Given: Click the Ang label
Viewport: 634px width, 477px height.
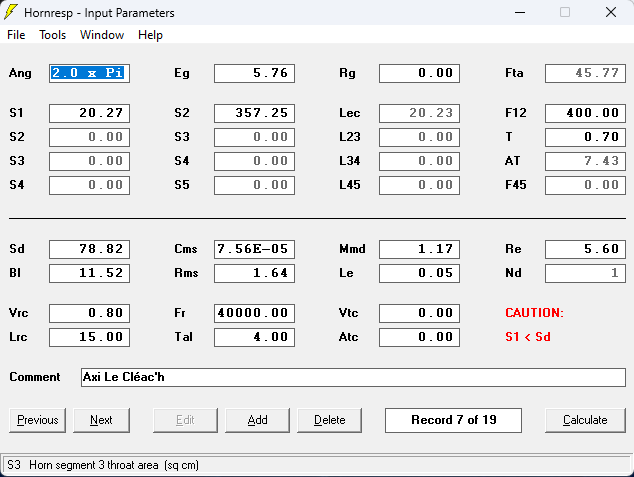Looking at the screenshot, I should pos(20,73).
